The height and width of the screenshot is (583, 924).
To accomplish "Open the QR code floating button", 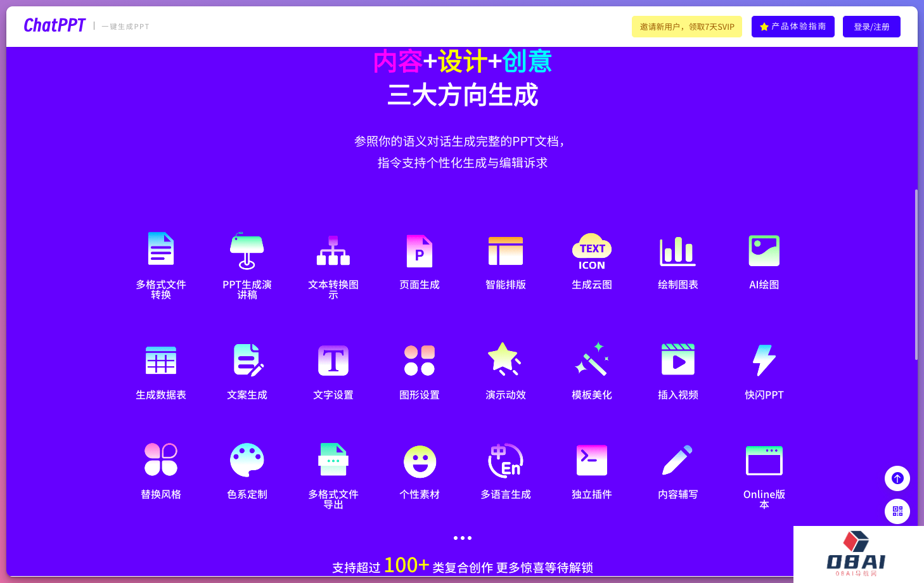I will (897, 511).
